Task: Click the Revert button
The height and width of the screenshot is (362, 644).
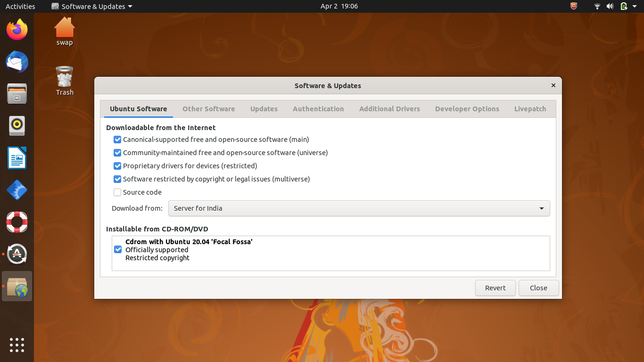Action: click(x=495, y=288)
